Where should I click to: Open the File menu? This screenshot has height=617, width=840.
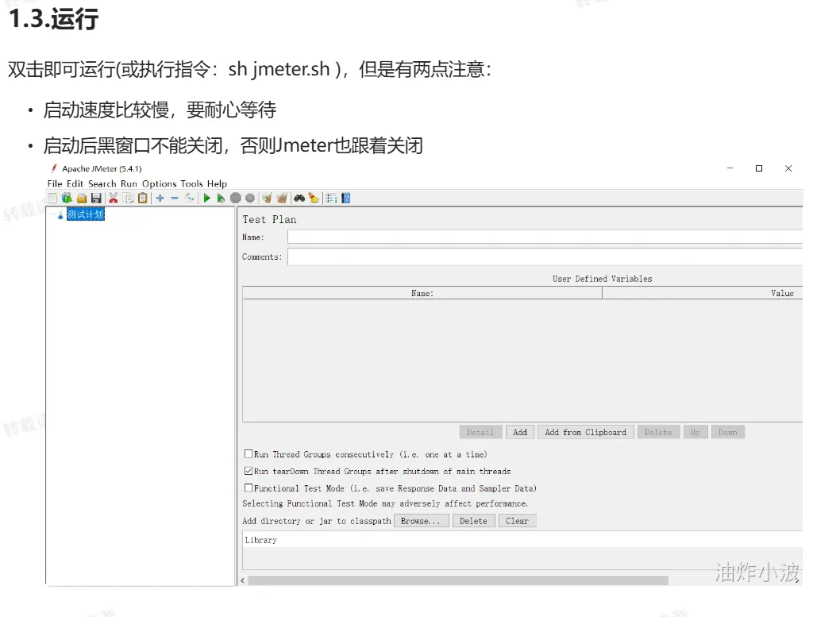click(55, 183)
